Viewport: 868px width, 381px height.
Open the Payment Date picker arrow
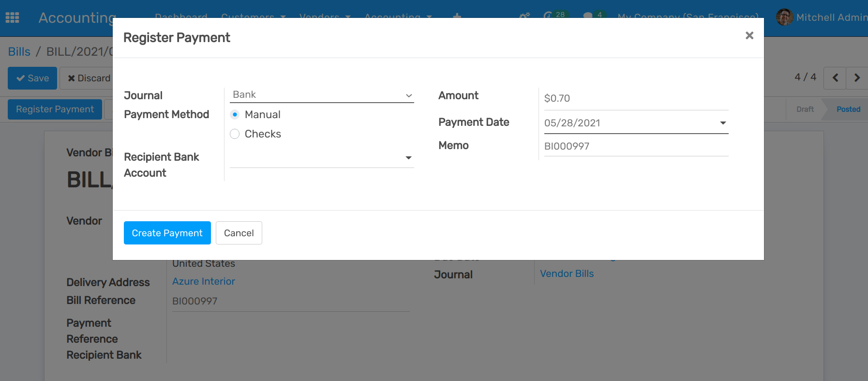723,123
